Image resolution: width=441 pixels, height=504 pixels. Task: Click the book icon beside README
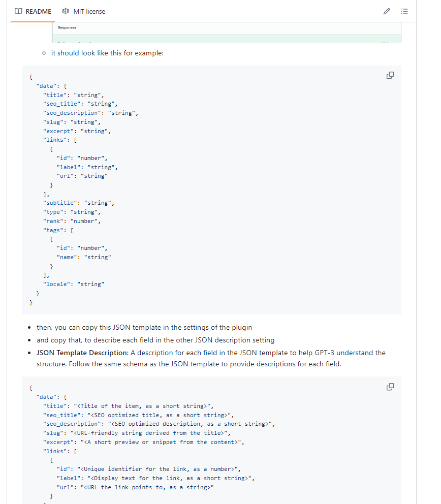(x=18, y=11)
